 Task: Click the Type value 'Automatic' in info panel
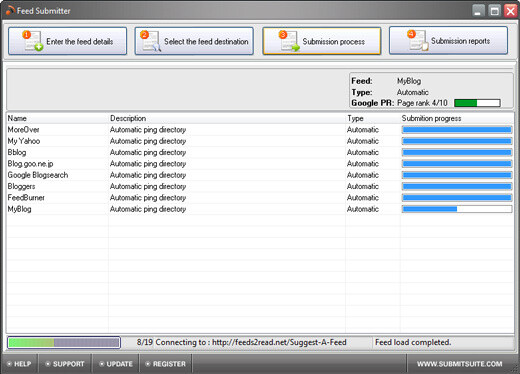[413, 92]
